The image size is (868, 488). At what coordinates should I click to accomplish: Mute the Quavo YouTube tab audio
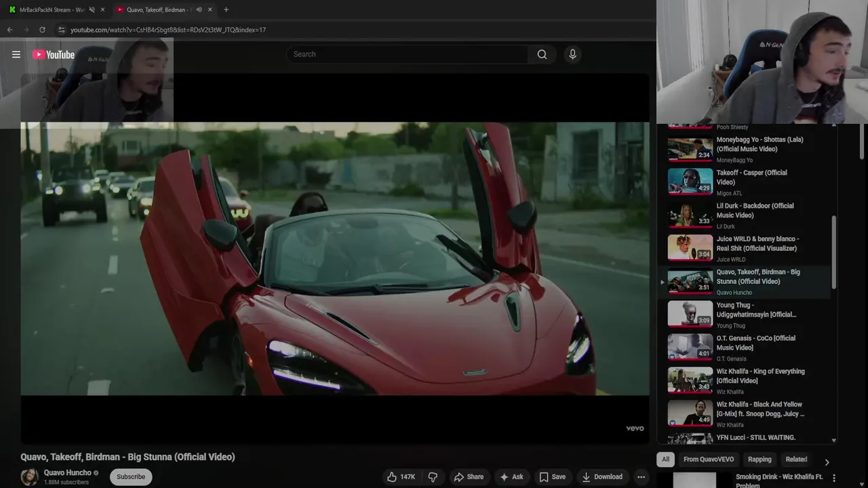pos(199,9)
